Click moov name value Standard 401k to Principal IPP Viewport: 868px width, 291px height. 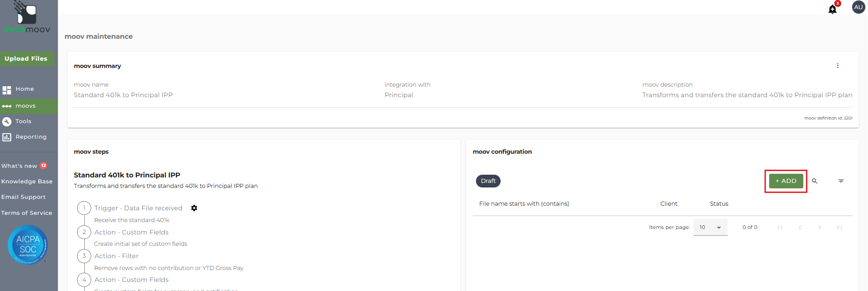click(x=123, y=95)
